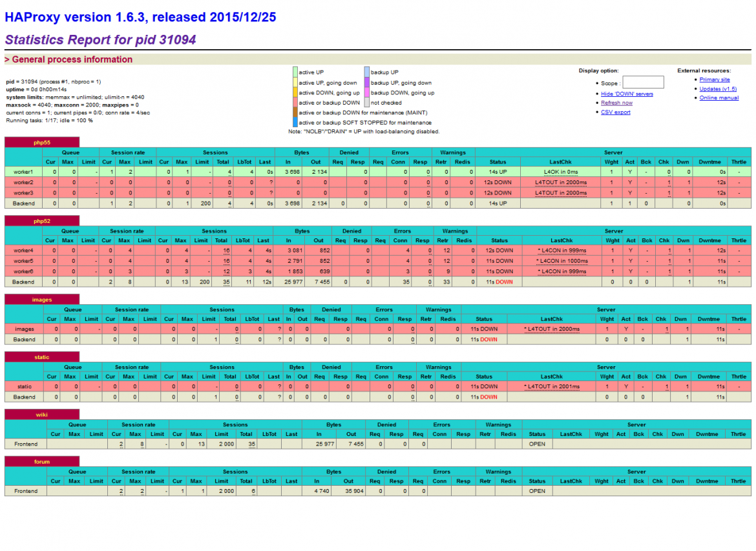Screen dimensions: 756x551
Task: Click the static proxy header
Action: click(x=42, y=357)
